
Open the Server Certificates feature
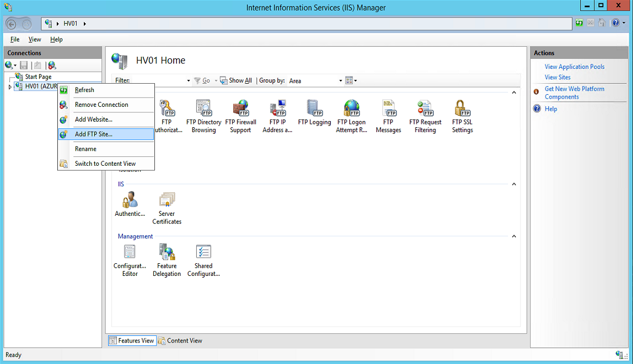(x=167, y=207)
